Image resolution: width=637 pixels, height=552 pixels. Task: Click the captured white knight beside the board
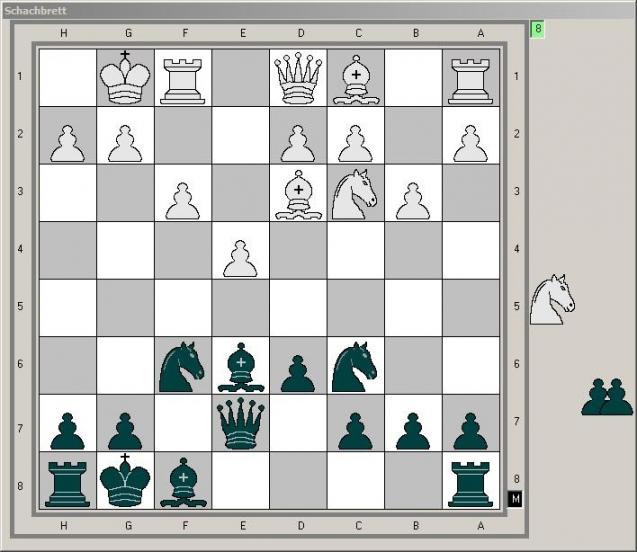tap(552, 299)
